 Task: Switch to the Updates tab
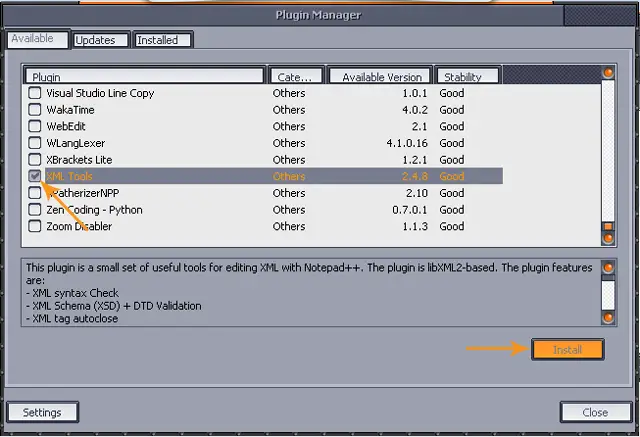[x=101, y=40]
